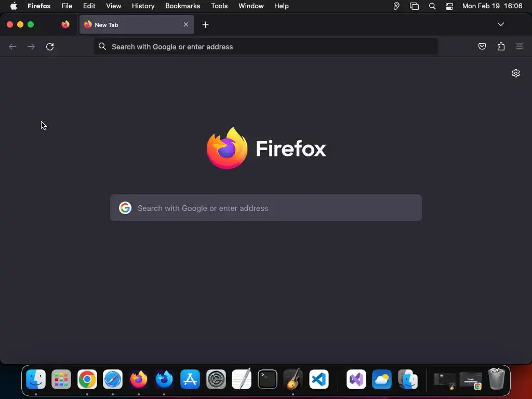Switch to the New Tab tab
532x399 pixels.
(137, 24)
